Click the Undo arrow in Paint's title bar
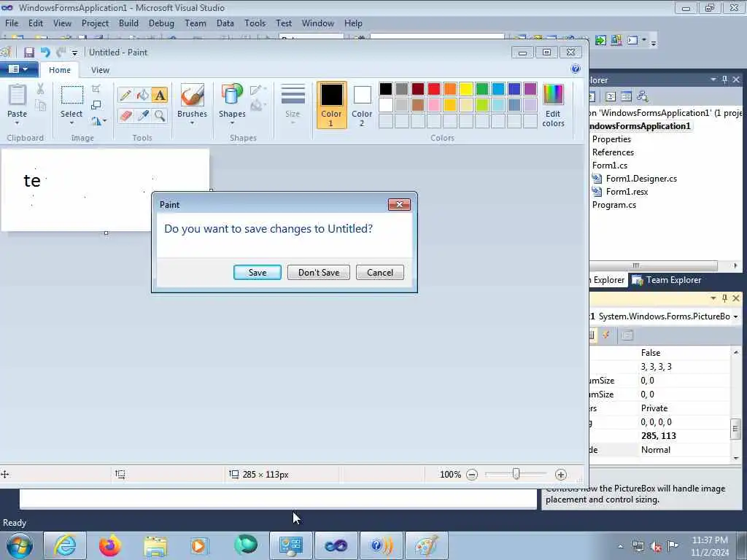Screen dimensions: 747x560 click(45, 52)
